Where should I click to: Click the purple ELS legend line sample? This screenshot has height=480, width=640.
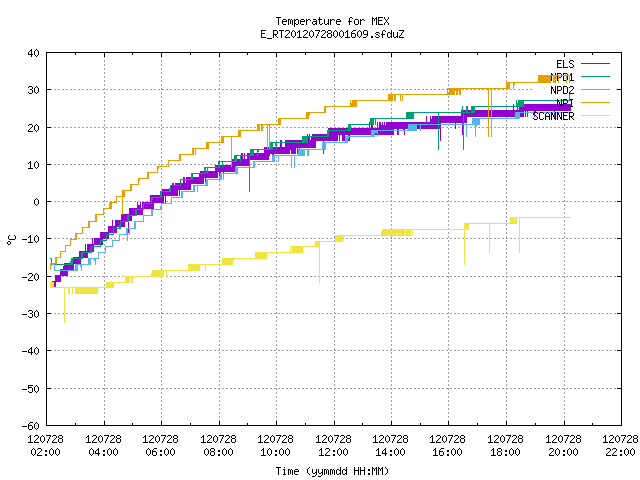click(x=595, y=64)
